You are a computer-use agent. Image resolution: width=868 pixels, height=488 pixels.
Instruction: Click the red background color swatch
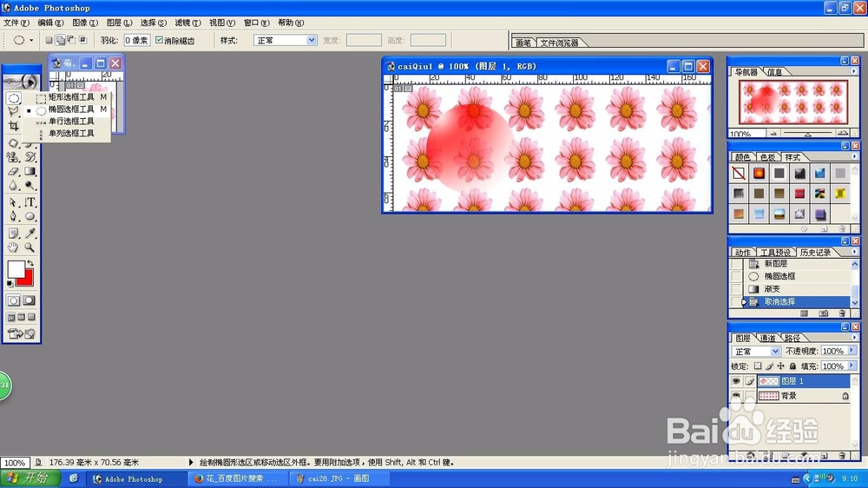point(27,280)
